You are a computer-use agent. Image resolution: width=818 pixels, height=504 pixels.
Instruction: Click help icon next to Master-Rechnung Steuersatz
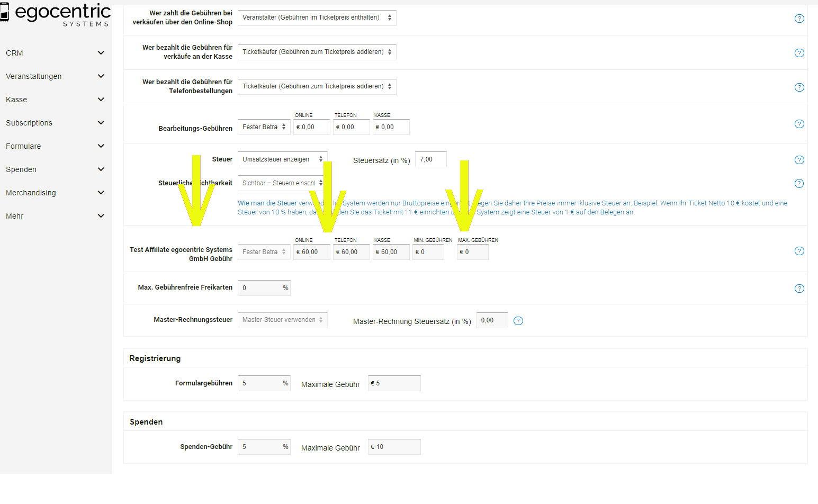click(518, 321)
